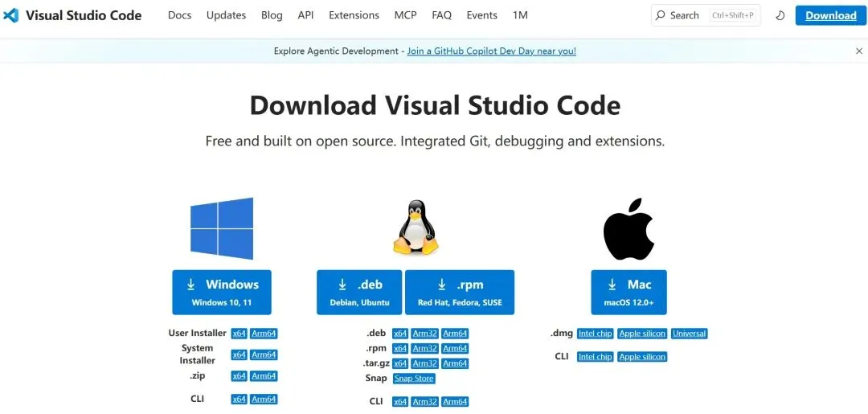The width and height of the screenshot is (868, 414).
Task: Open the Updates nav item
Action: pos(227,15)
